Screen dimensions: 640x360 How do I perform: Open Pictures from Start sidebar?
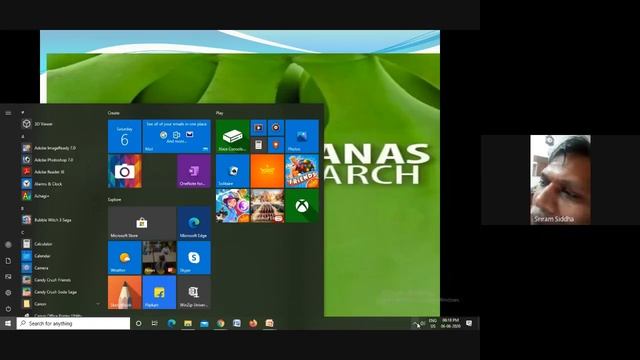8,277
